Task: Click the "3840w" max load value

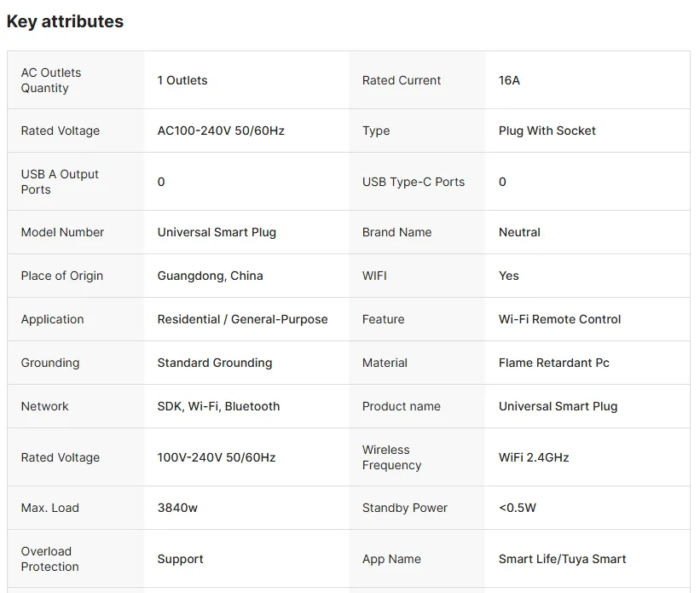Action: [x=177, y=508]
